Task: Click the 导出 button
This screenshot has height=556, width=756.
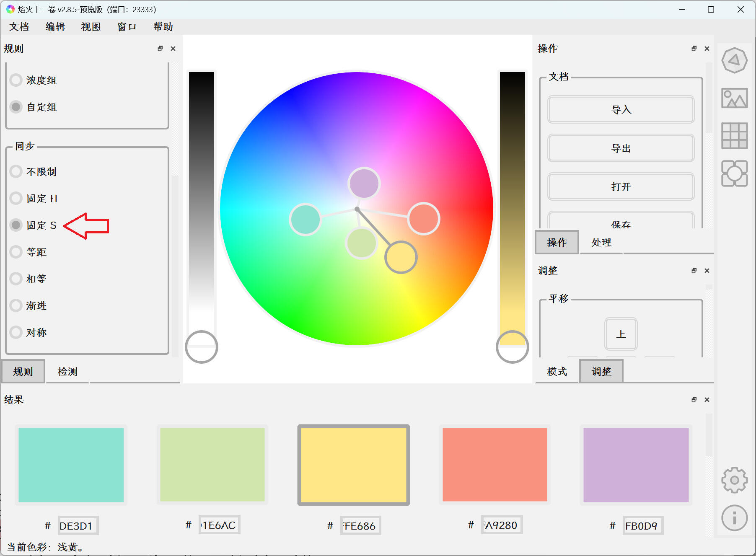Action: pyautogui.click(x=621, y=148)
